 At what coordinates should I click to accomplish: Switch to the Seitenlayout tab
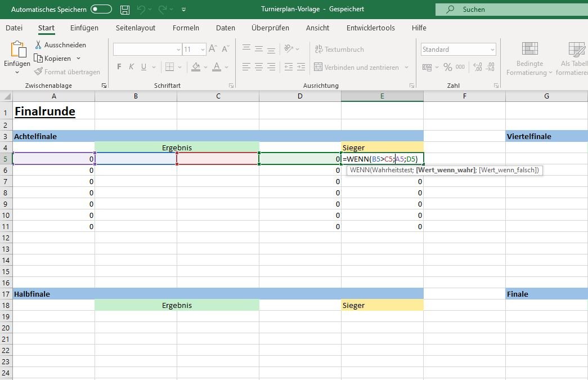point(136,28)
